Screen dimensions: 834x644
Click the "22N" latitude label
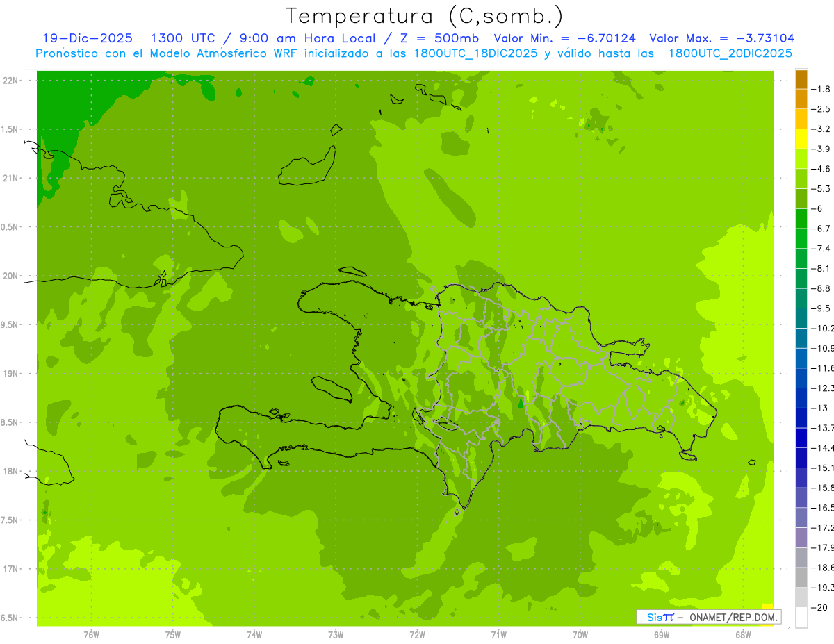(x=10, y=81)
